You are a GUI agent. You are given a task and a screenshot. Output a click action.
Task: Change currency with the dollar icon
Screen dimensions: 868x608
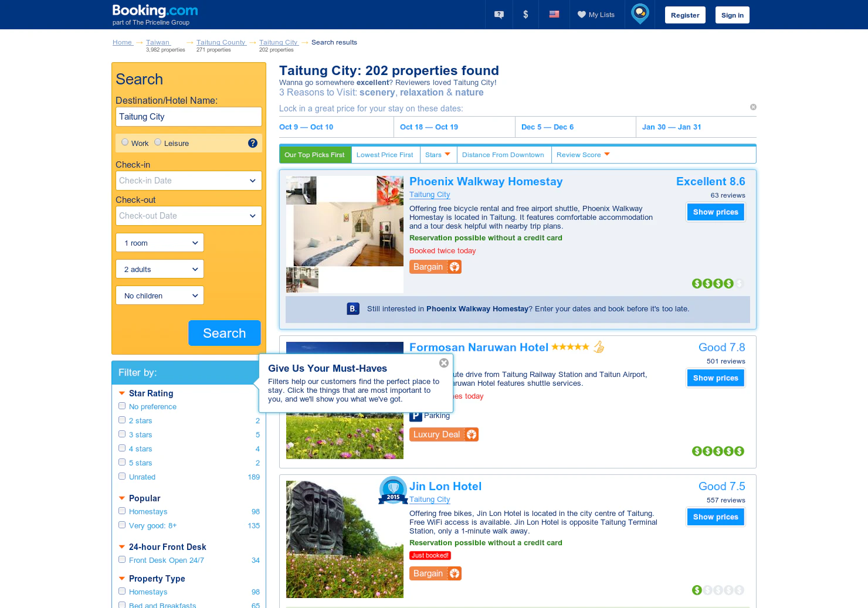tap(525, 15)
